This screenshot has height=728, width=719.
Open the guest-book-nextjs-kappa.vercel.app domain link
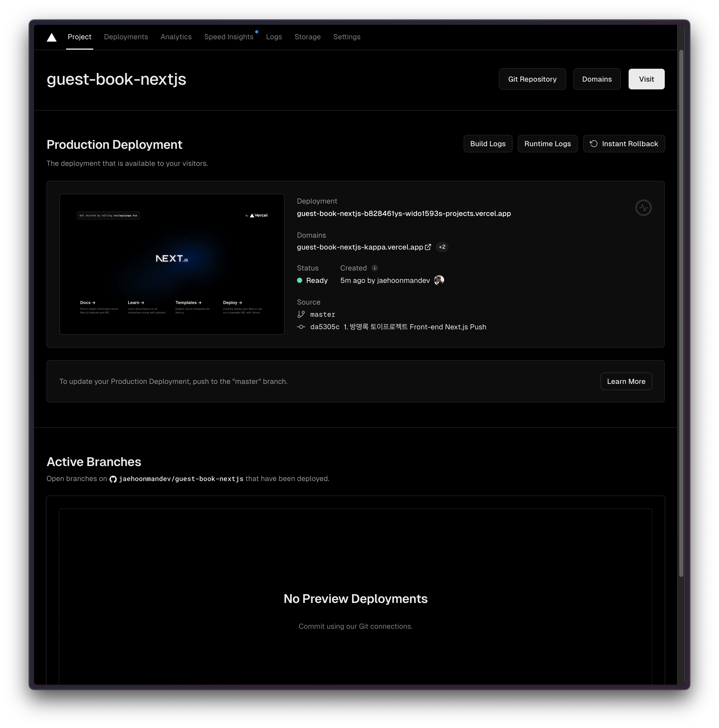click(x=360, y=247)
